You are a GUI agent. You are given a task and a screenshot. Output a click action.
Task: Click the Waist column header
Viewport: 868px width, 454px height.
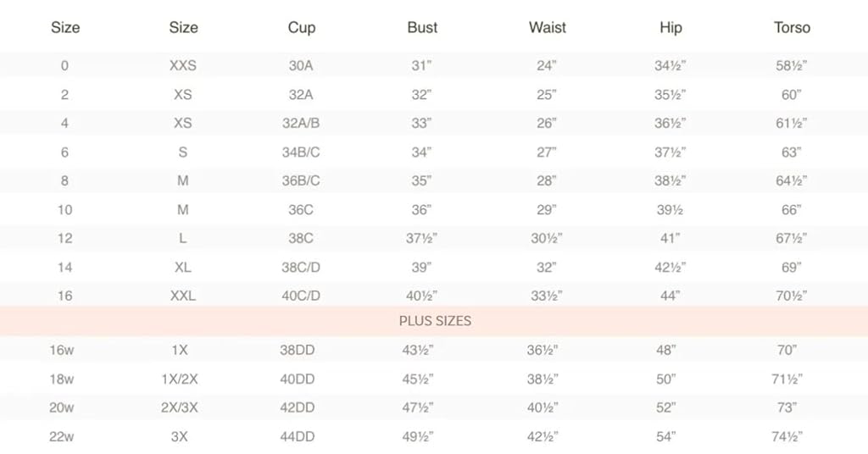548,28
